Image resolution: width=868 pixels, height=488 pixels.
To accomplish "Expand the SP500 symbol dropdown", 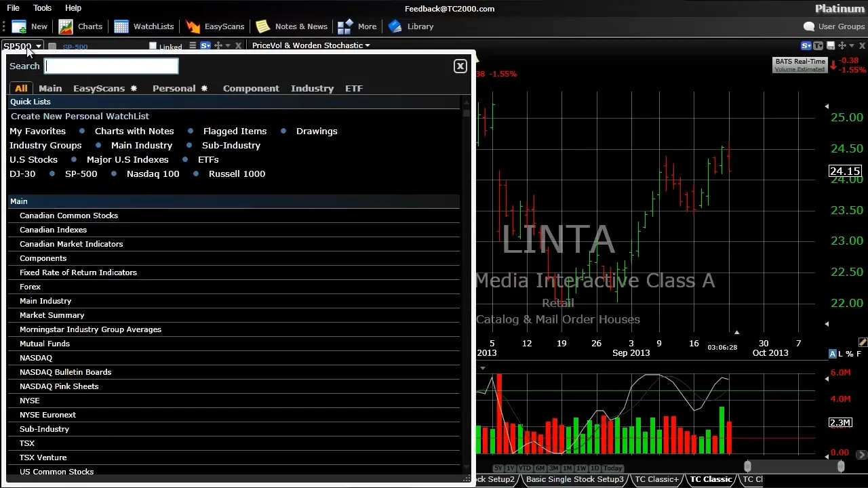I will pyautogui.click(x=39, y=46).
